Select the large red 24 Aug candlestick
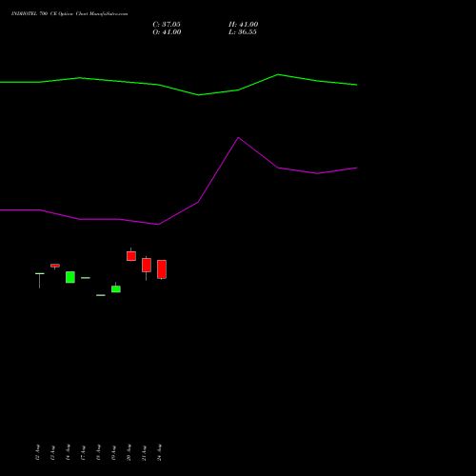Viewport: 476px width, 476px height. point(162,269)
